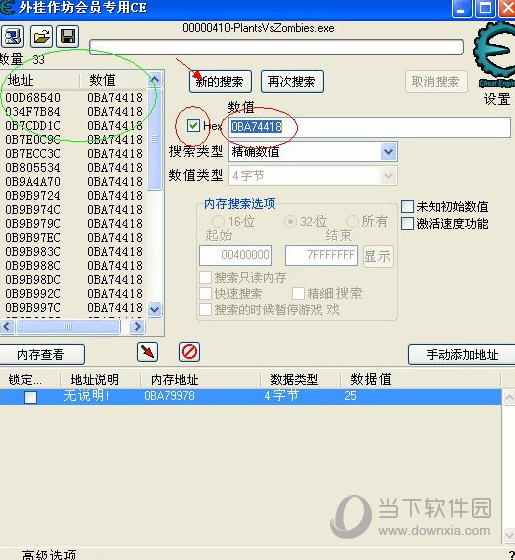Select result address 0B805534
This screenshot has width=515, height=560.
click(33, 168)
